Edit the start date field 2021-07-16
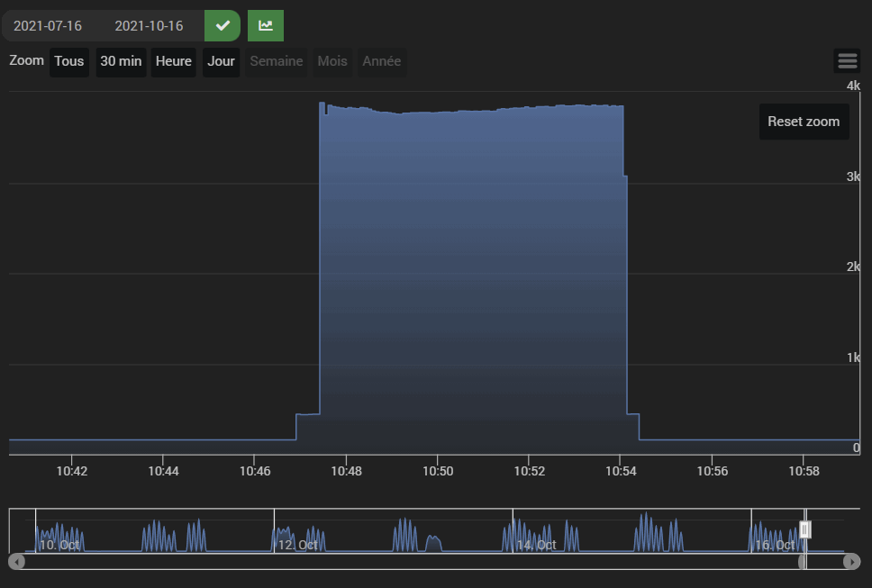 pyautogui.click(x=48, y=26)
